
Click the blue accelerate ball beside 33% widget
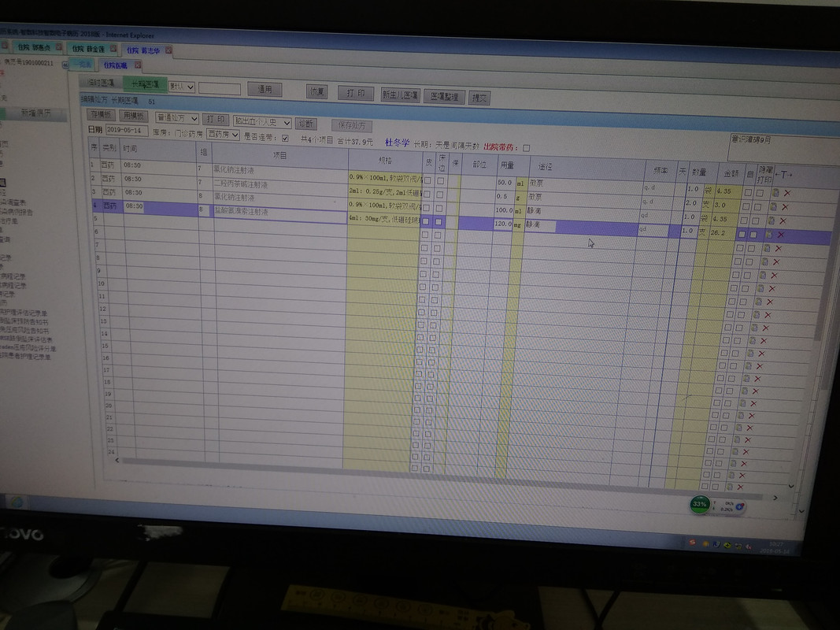click(740, 506)
